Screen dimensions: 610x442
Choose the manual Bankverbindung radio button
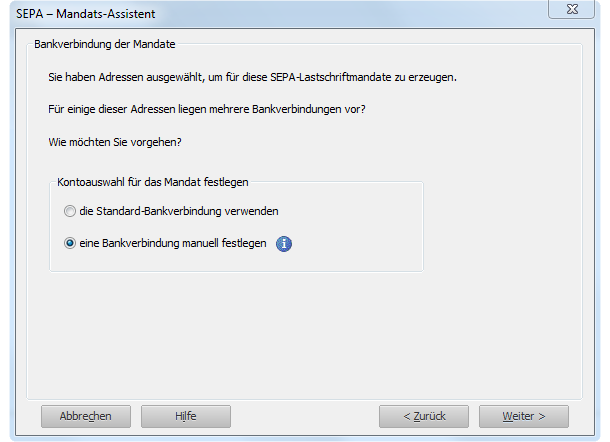[69, 243]
